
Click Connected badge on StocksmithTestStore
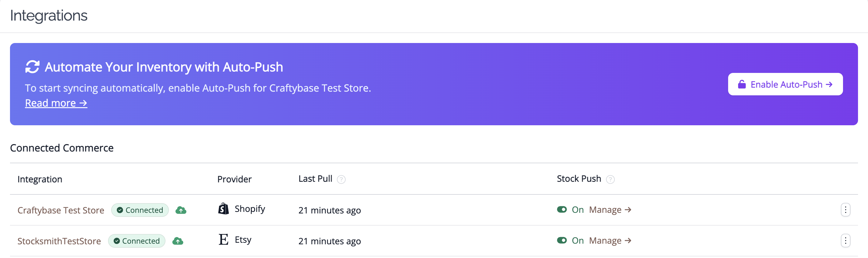pos(136,241)
